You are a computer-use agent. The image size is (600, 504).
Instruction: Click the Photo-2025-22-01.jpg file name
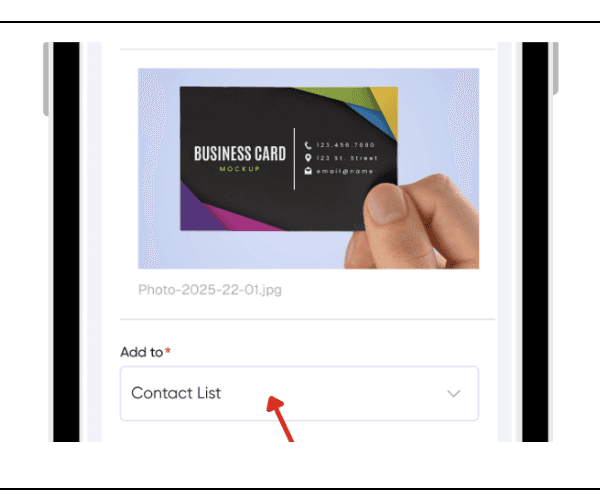210,290
